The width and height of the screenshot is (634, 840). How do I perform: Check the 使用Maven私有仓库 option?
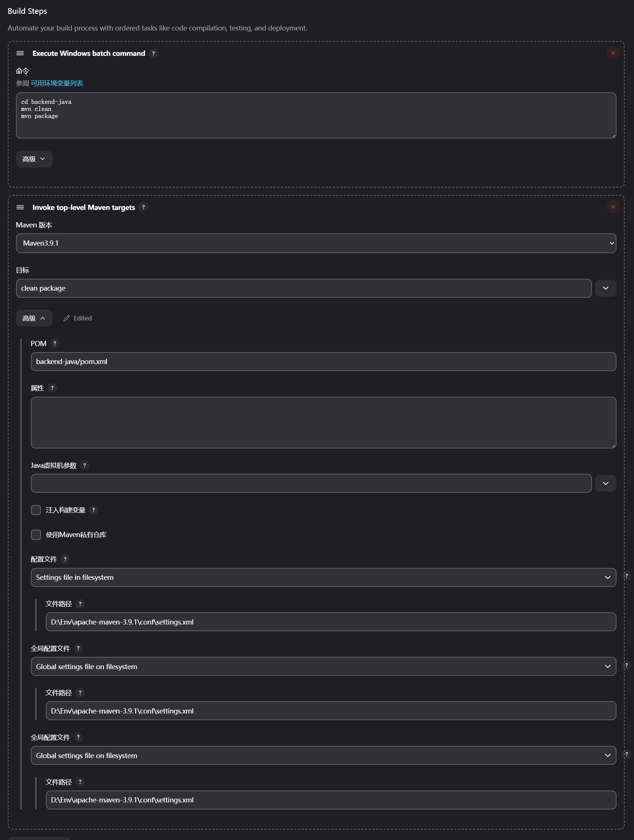tap(36, 535)
